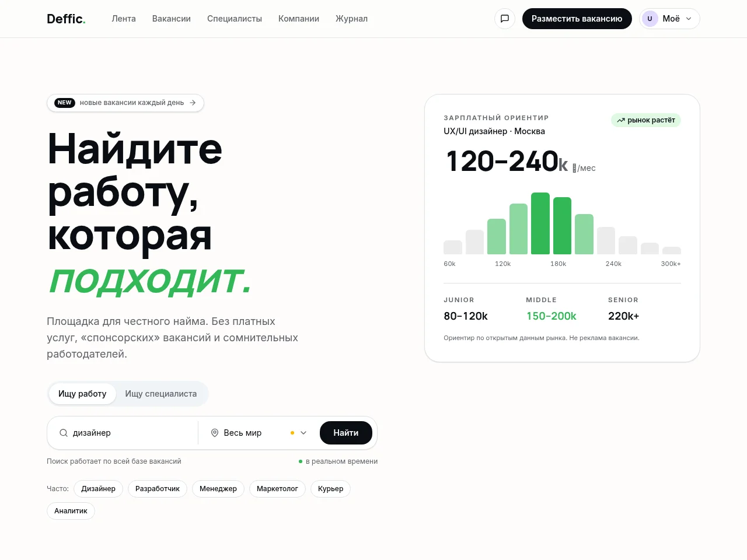Click the user avatar U
747x560 pixels.
[x=650, y=19]
